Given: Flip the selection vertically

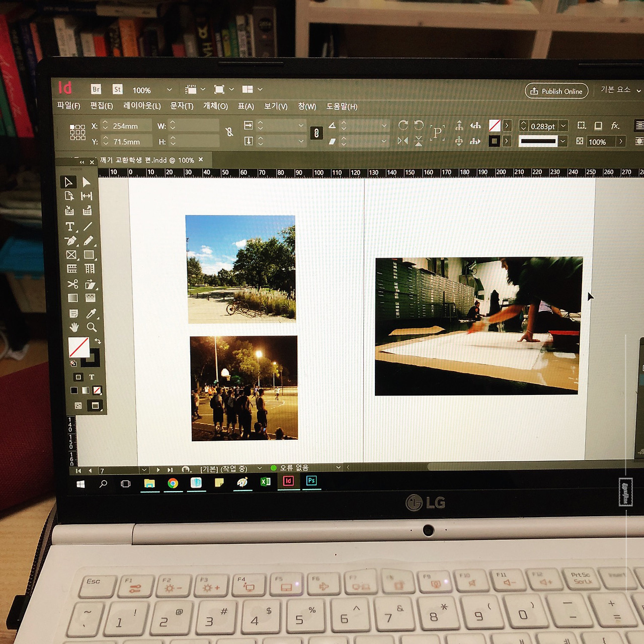Looking at the screenshot, I should pyautogui.click(x=419, y=141).
